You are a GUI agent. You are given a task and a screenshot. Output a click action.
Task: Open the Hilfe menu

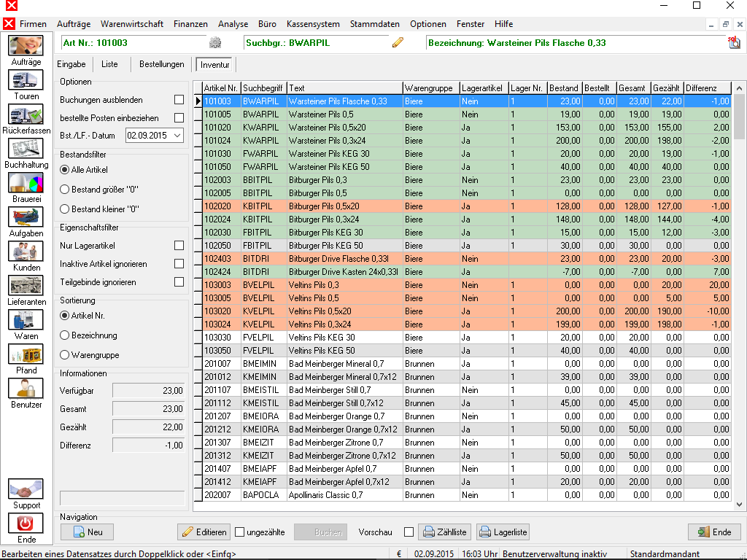pyautogui.click(x=503, y=24)
